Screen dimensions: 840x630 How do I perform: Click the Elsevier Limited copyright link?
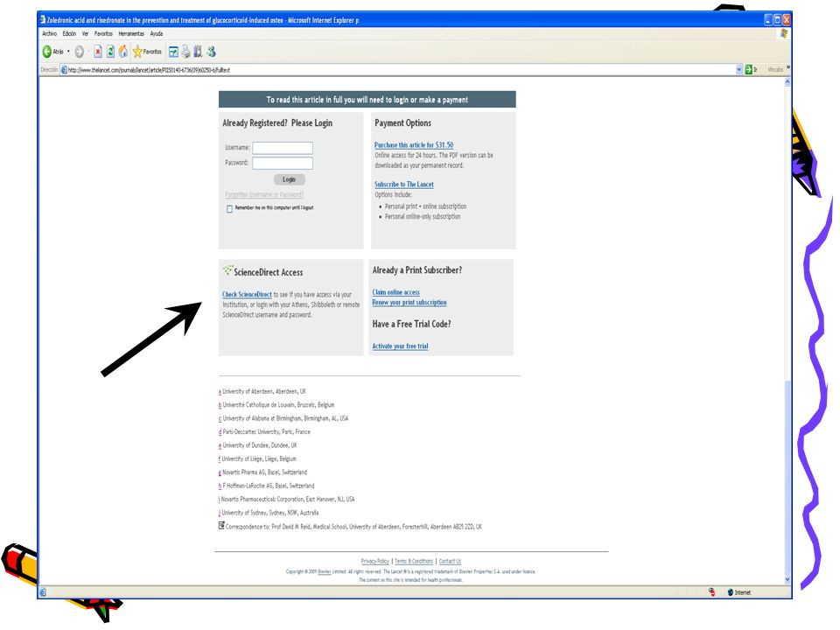[325, 571]
